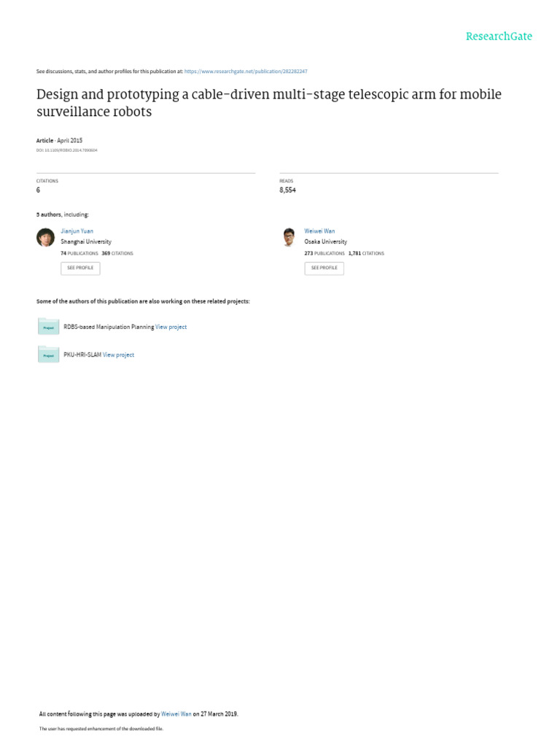Click SEE PROFILE under Jianjun Yuan

click(x=80, y=268)
